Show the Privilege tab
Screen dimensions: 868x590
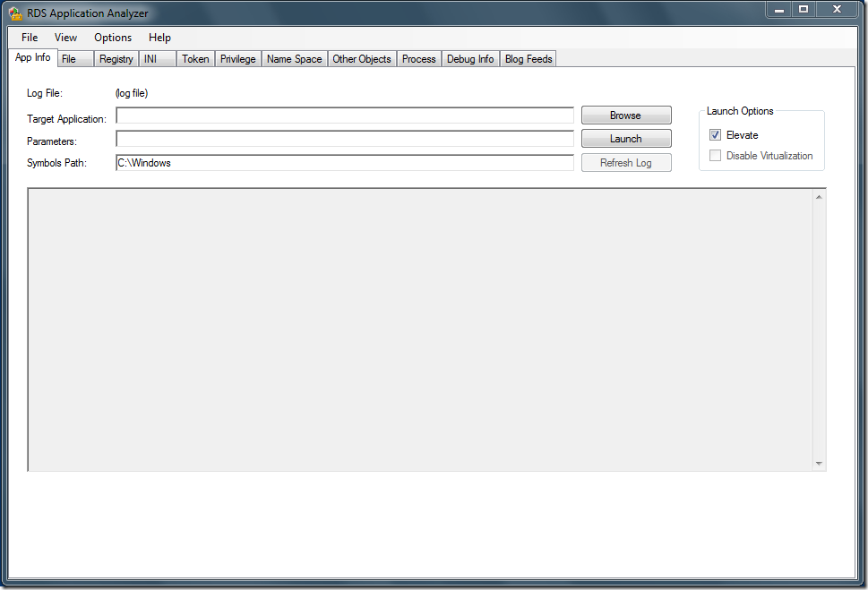(x=238, y=59)
